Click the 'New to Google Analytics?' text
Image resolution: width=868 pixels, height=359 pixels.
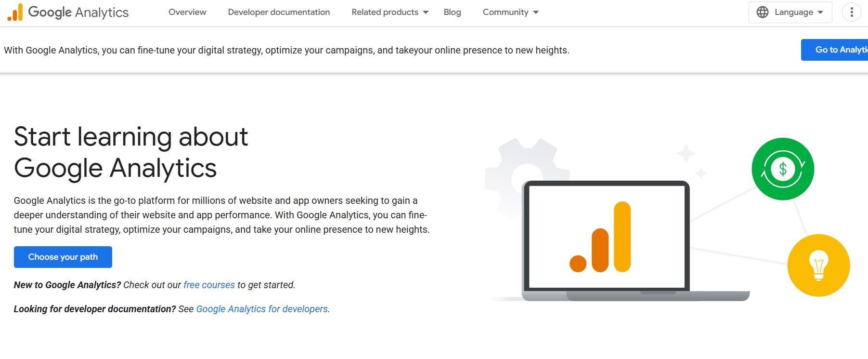(x=67, y=285)
